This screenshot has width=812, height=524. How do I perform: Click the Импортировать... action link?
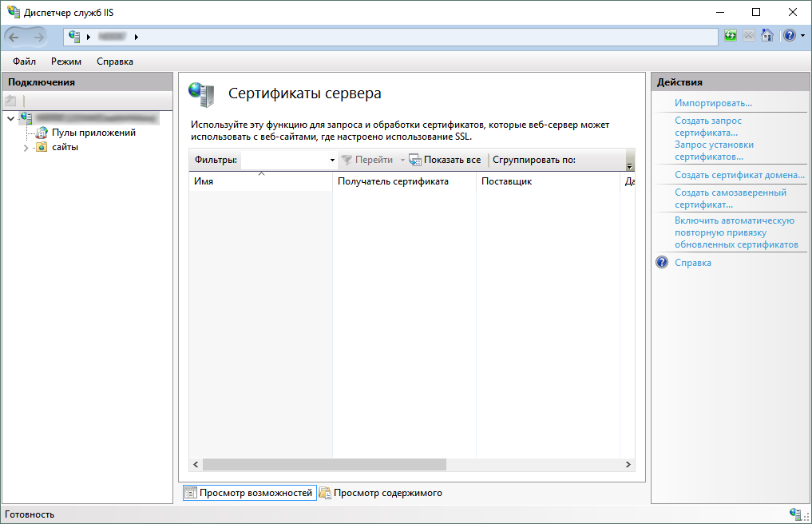pyautogui.click(x=713, y=103)
